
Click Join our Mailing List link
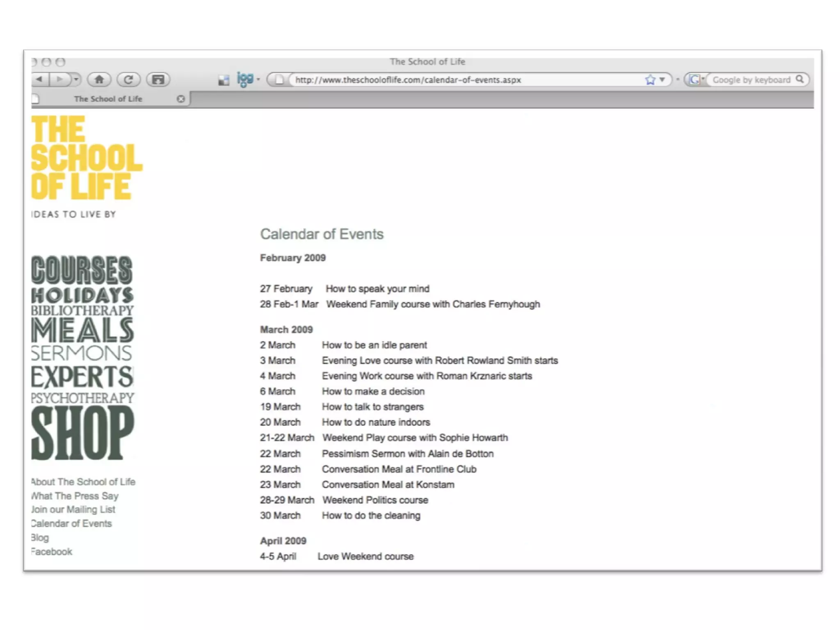74,509
